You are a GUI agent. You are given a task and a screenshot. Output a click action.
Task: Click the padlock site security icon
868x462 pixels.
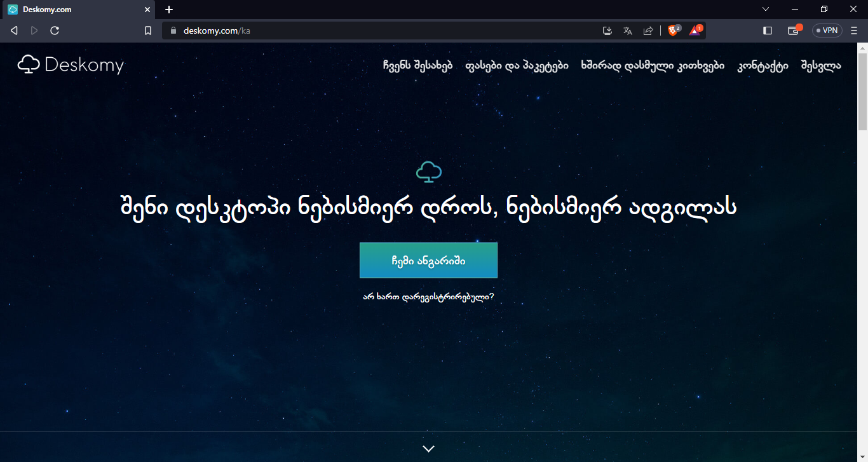172,31
